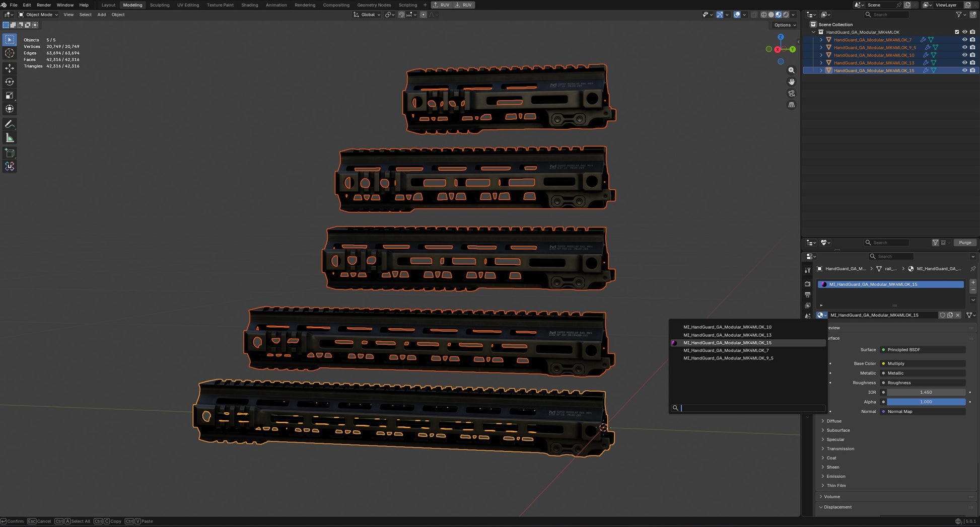Click the material popup search field
Image resolution: width=980 pixels, height=527 pixels.
pyautogui.click(x=748, y=408)
